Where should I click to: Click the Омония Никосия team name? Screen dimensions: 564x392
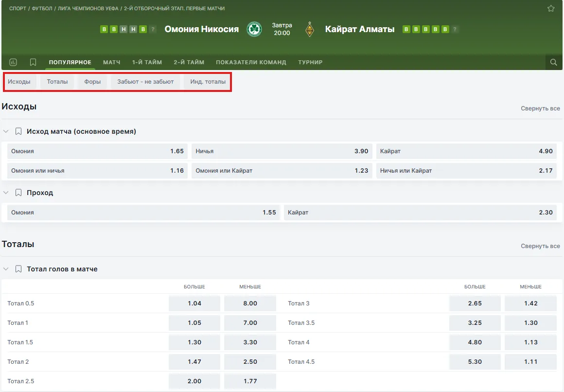201,29
